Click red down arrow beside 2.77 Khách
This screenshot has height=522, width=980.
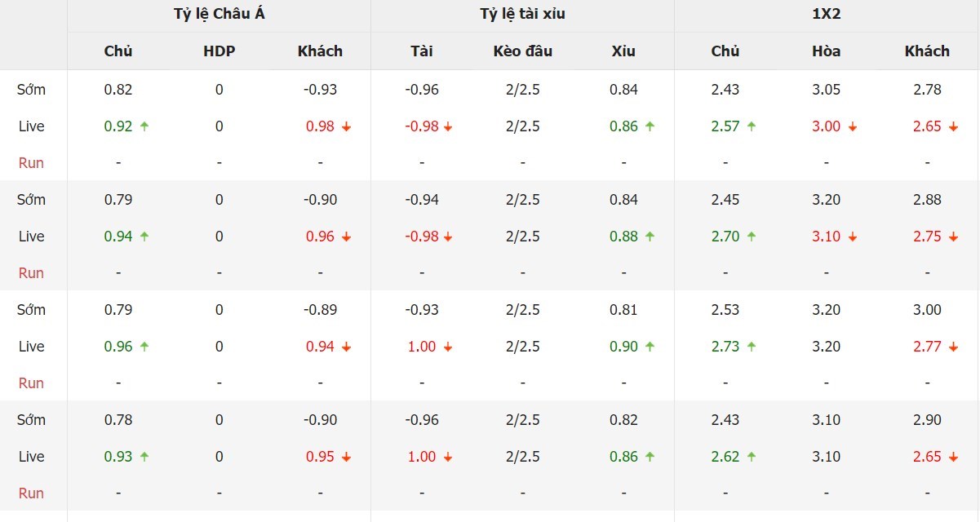pyautogui.click(x=953, y=347)
